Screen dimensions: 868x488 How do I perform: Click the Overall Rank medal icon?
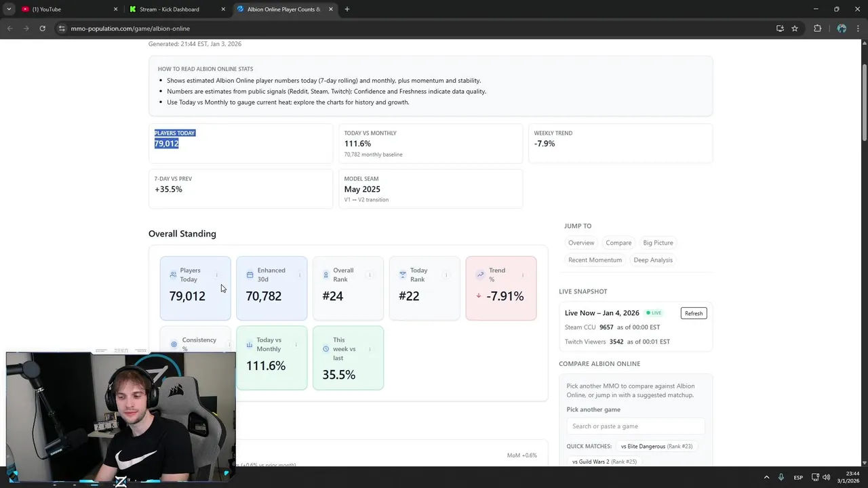[x=326, y=274]
